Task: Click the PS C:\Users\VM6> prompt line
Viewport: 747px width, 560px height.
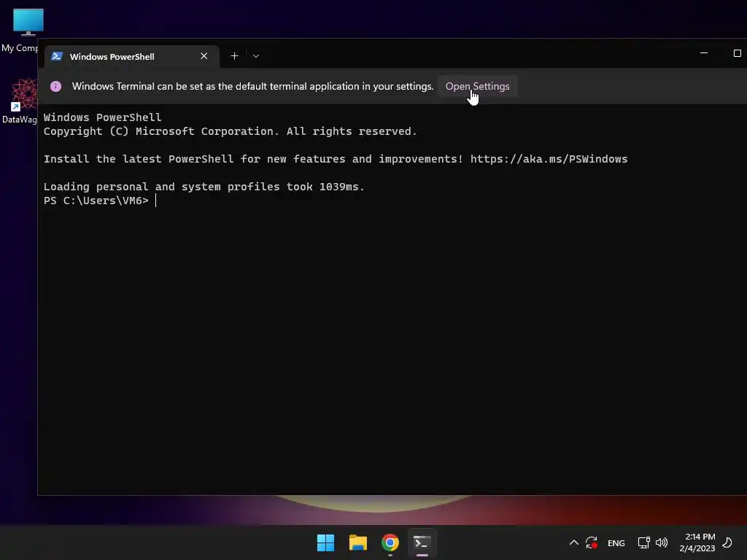Action: pyautogui.click(x=96, y=201)
